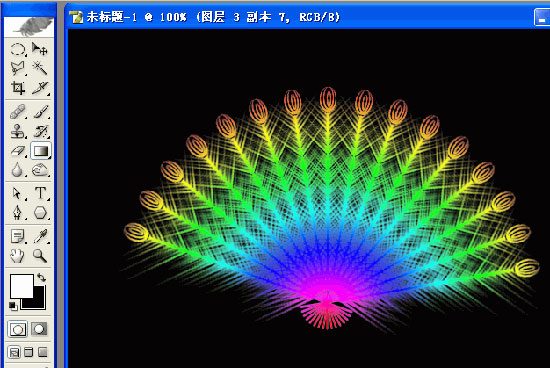Screen dimensions: 550x368
Task: Select the Elliptical Marquee tool
Action: (18, 49)
